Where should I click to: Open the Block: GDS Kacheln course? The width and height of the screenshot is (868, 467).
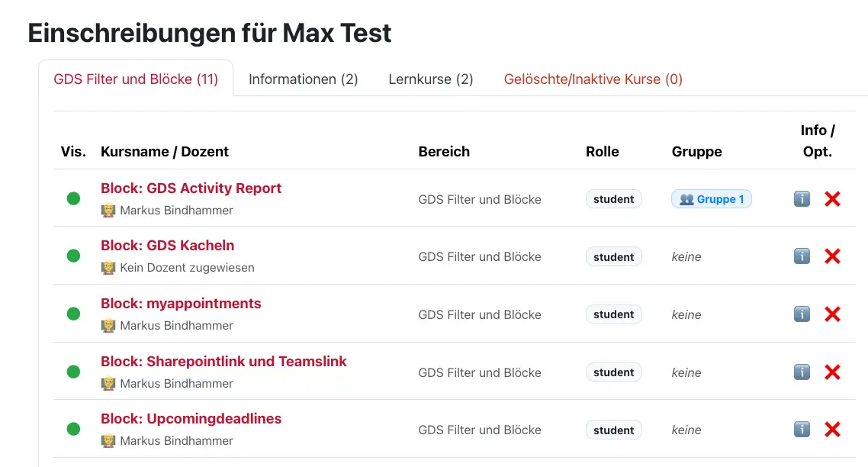click(x=167, y=245)
